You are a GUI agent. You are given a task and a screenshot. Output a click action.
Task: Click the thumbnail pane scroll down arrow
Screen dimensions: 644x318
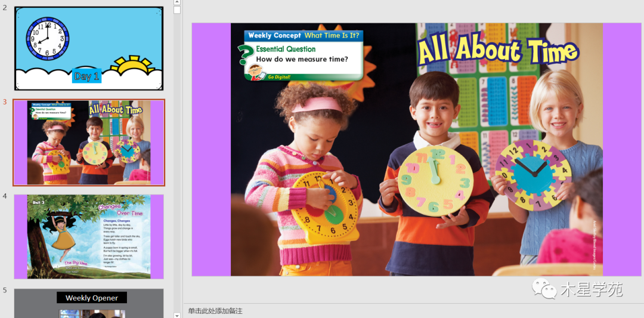tap(177, 315)
